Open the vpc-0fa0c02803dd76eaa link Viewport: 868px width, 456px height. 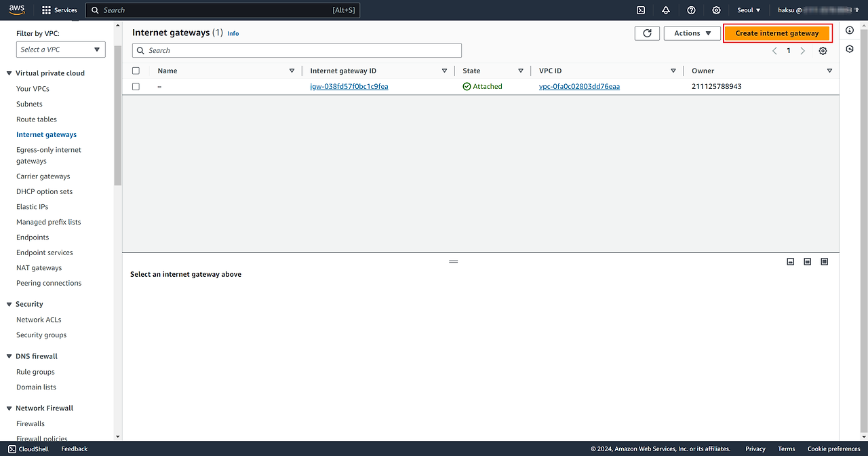pyautogui.click(x=579, y=87)
